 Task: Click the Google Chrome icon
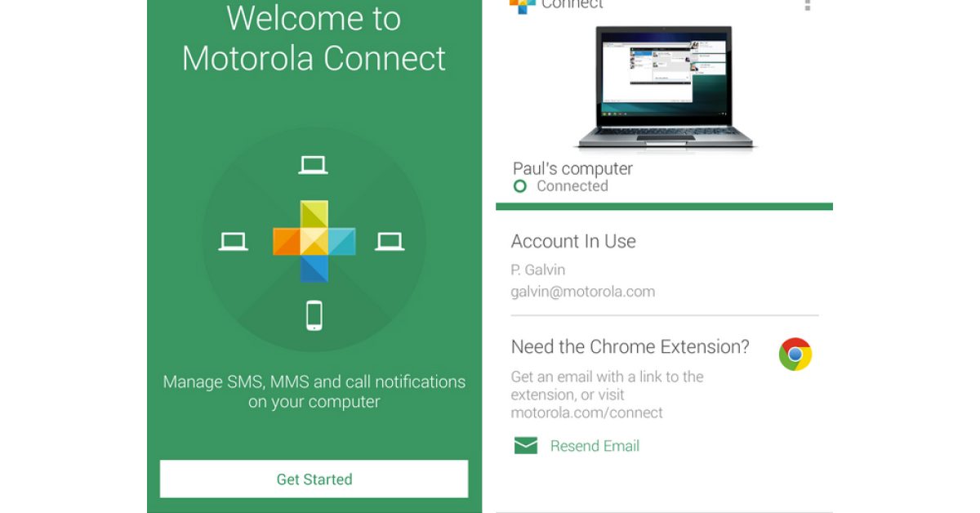pyautogui.click(x=795, y=355)
